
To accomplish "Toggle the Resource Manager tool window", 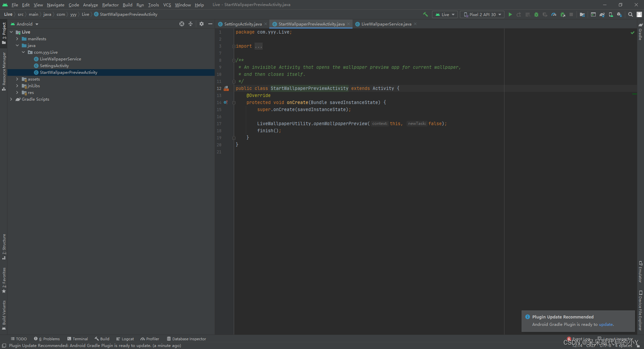I will pos(4,71).
